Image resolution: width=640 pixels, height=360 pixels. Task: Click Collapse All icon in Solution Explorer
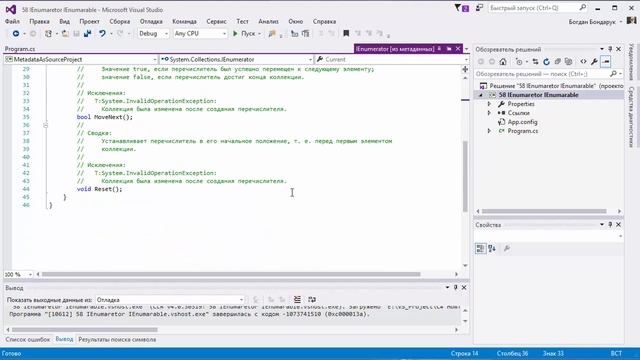557,62
